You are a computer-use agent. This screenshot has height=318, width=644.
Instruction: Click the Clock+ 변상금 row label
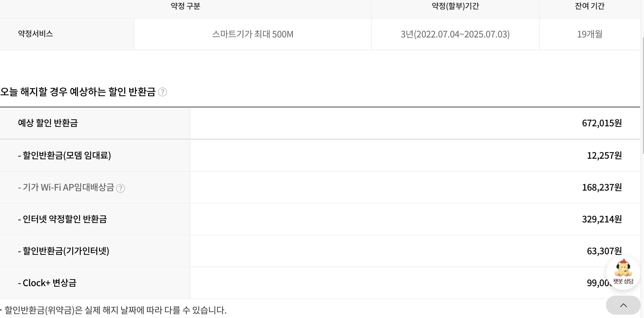[x=47, y=283]
